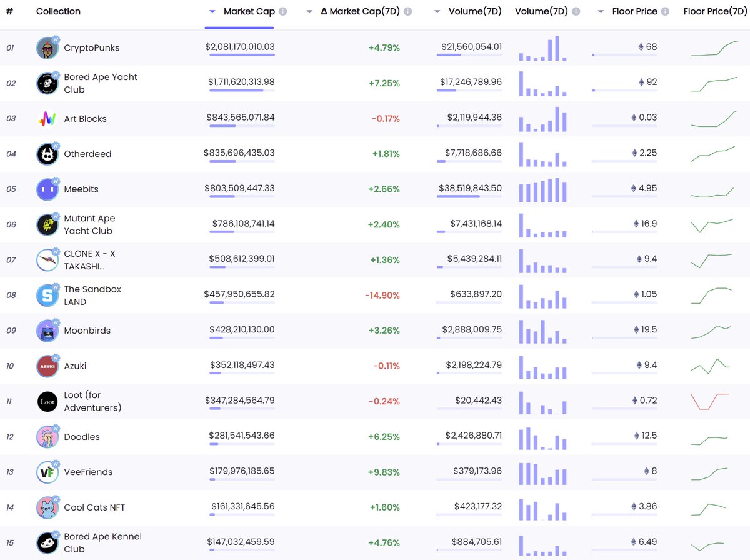The image size is (750, 560).
Task: Open the CryptoPunks collection link
Action: tap(92, 48)
